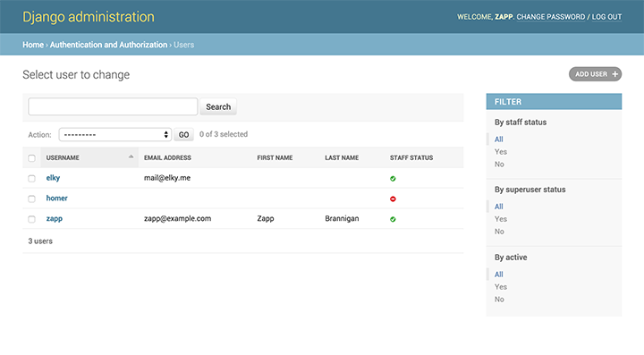The image size is (644, 355).
Task: Filter staff status by Yes
Action: (501, 151)
